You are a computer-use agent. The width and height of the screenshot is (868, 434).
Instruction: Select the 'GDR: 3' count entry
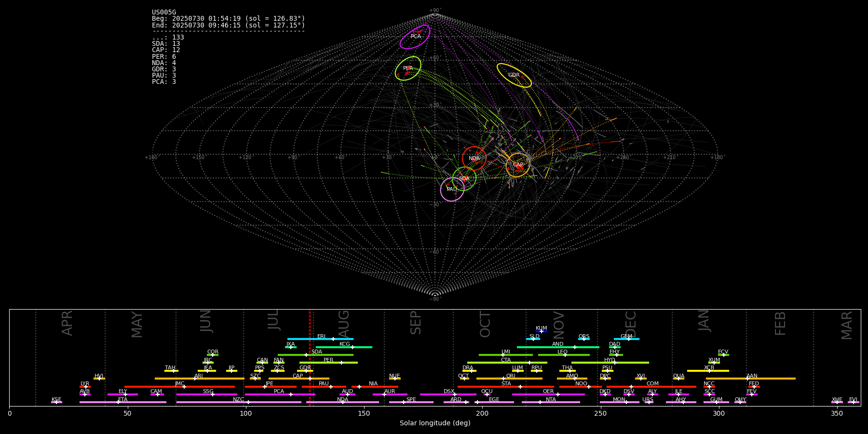(x=164, y=69)
